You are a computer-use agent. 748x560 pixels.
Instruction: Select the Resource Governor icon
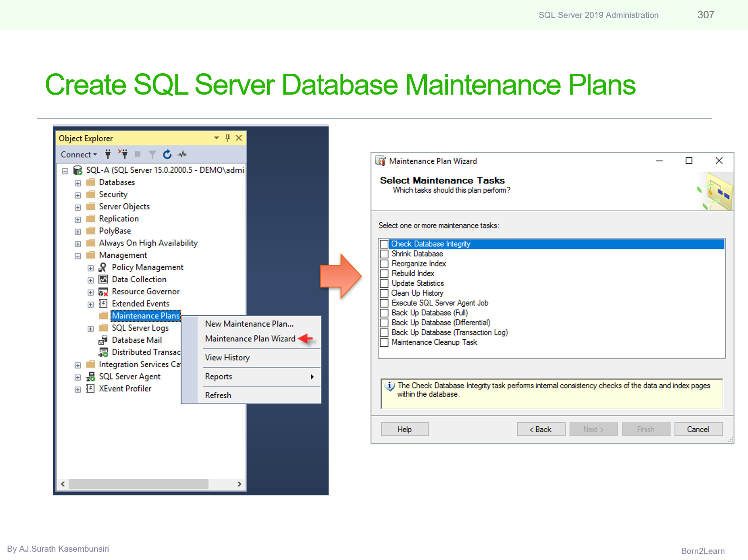click(103, 291)
